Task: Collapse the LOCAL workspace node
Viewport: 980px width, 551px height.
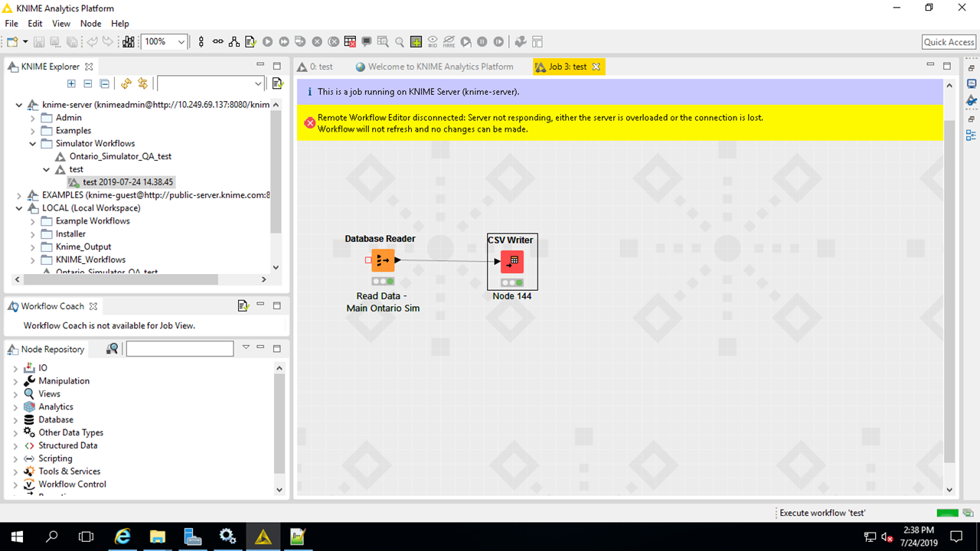Action: (19, 208)
